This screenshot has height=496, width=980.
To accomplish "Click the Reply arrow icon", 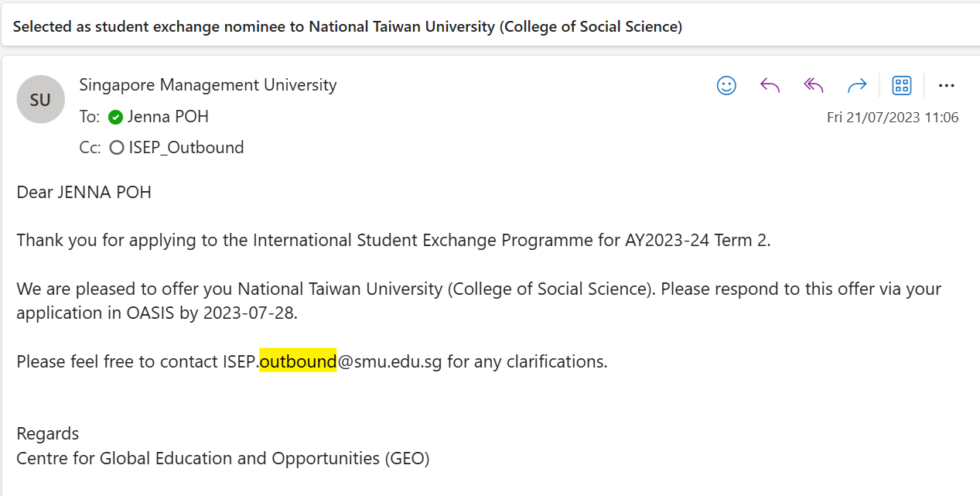I will [x=770, y=85].
